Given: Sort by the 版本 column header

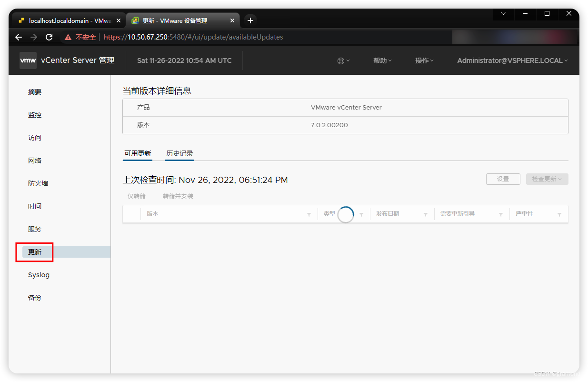Looking at the screenshot, I should coord(152,214).
